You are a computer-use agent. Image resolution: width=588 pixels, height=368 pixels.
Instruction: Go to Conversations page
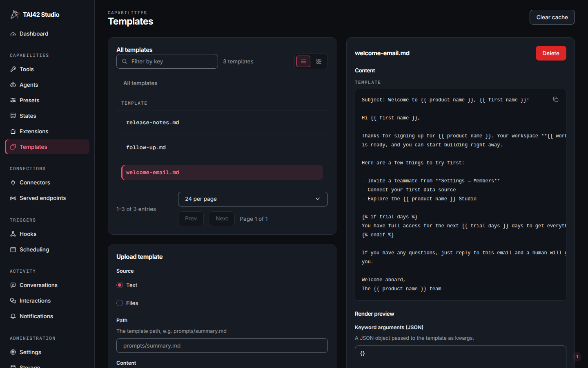tap(47, 285)
